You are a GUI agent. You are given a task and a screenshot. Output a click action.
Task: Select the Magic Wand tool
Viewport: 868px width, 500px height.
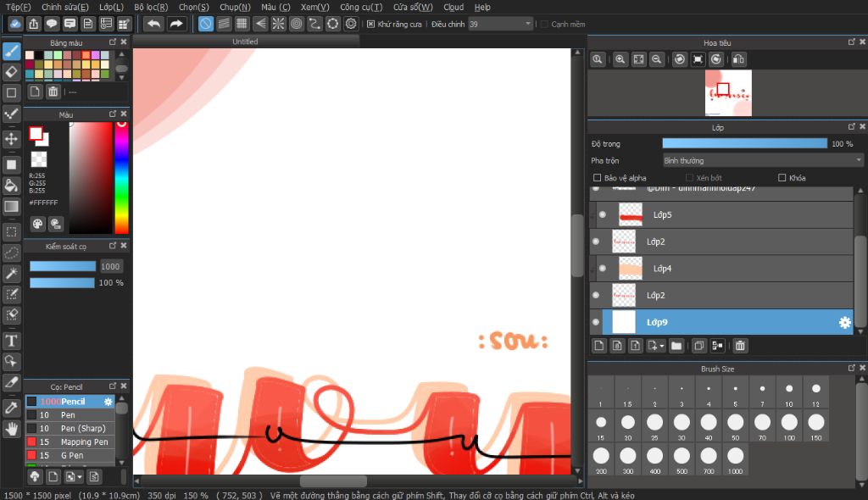[12, 273]
